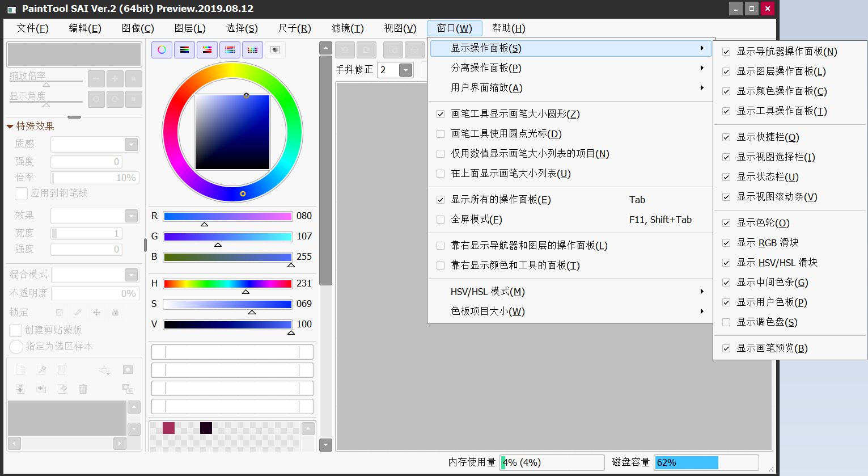Viewport: 868px width, 476px height.
Task: Click 显示所有的操作面板(E) menu item
Action: [570, 200]
